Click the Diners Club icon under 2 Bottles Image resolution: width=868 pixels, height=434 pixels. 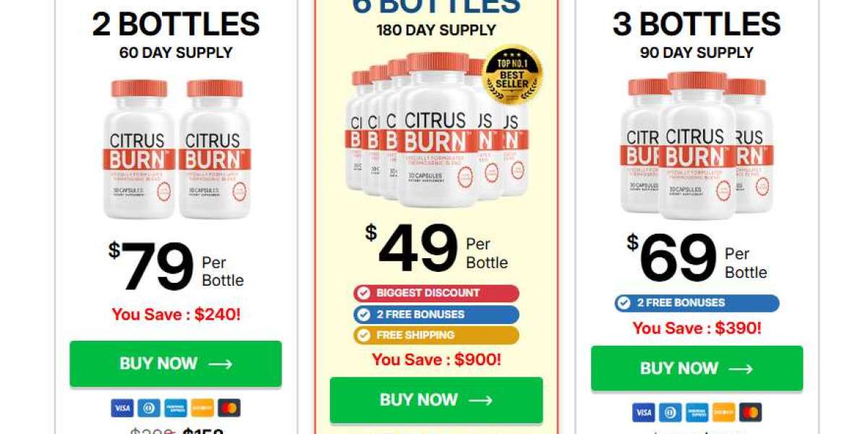[148, 408]
